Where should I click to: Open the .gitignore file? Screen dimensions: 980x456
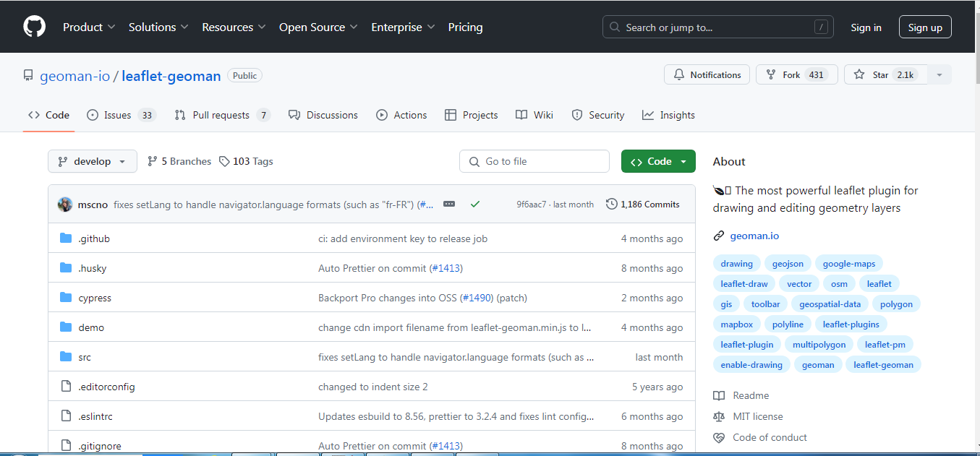[x=101, y=446]
